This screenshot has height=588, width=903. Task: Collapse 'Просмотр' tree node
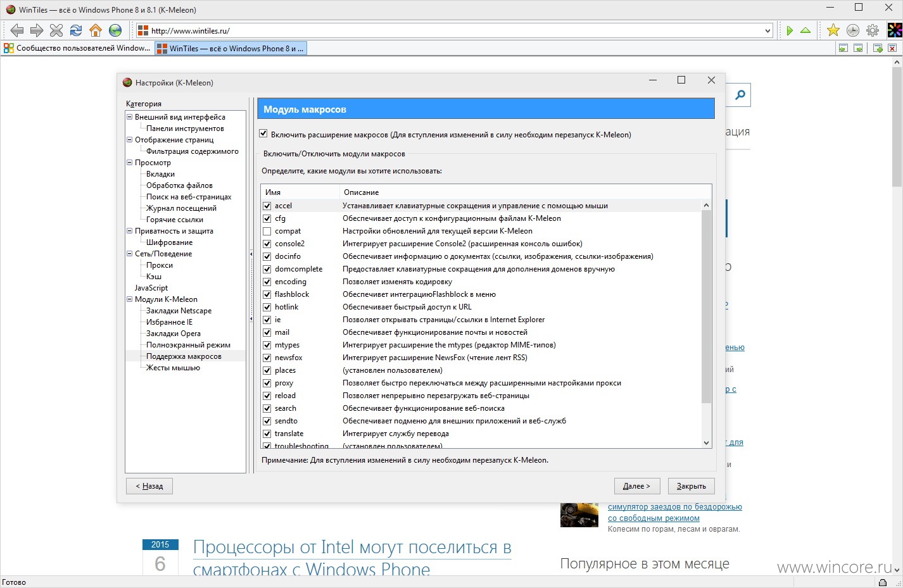[x=129, y=162]
